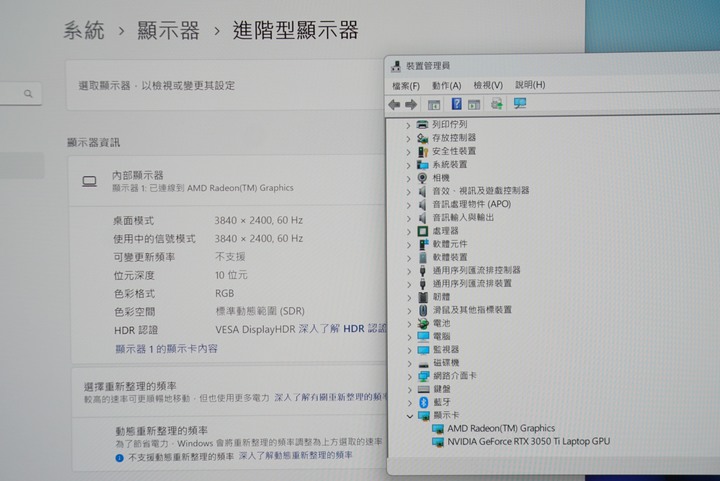Open 顯示器 1 的顯示卡內容 link
Viewport: 720px width, 481px height.
point(166,349)
